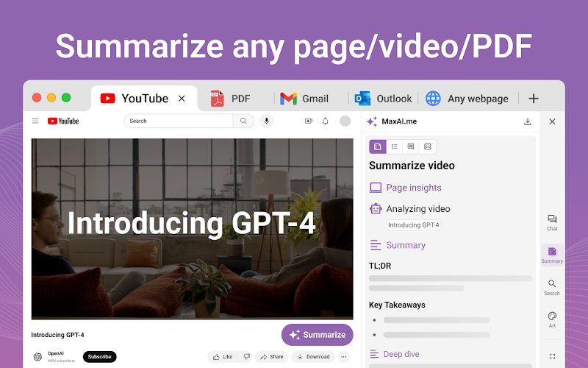
Task: Subscribe to the OpenAI channel
Action: pos(99,356)
